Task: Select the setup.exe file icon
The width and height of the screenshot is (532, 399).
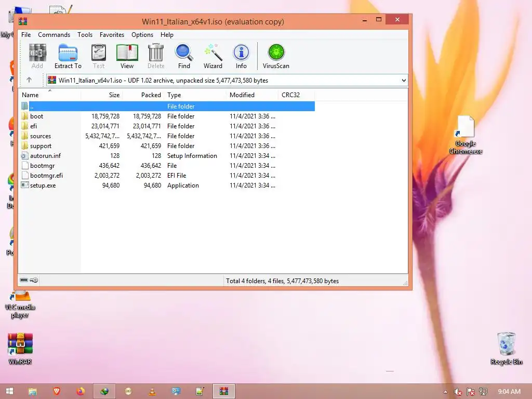Action: pos(25,185)
